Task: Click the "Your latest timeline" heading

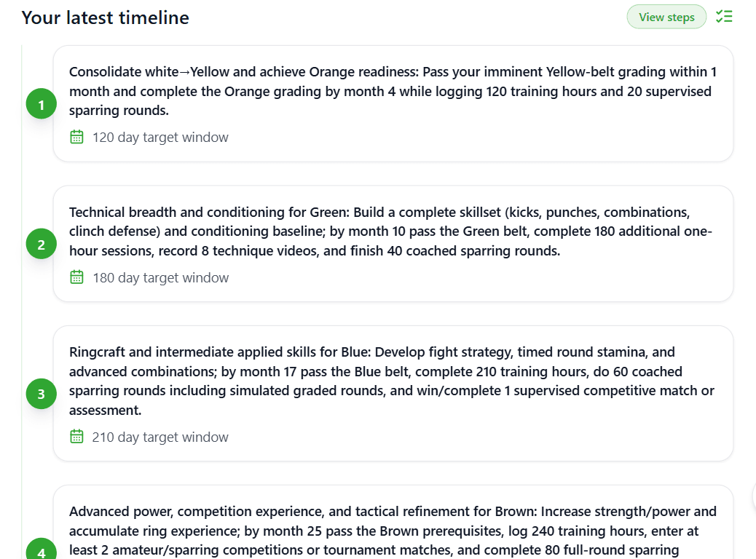Action: 106,18
